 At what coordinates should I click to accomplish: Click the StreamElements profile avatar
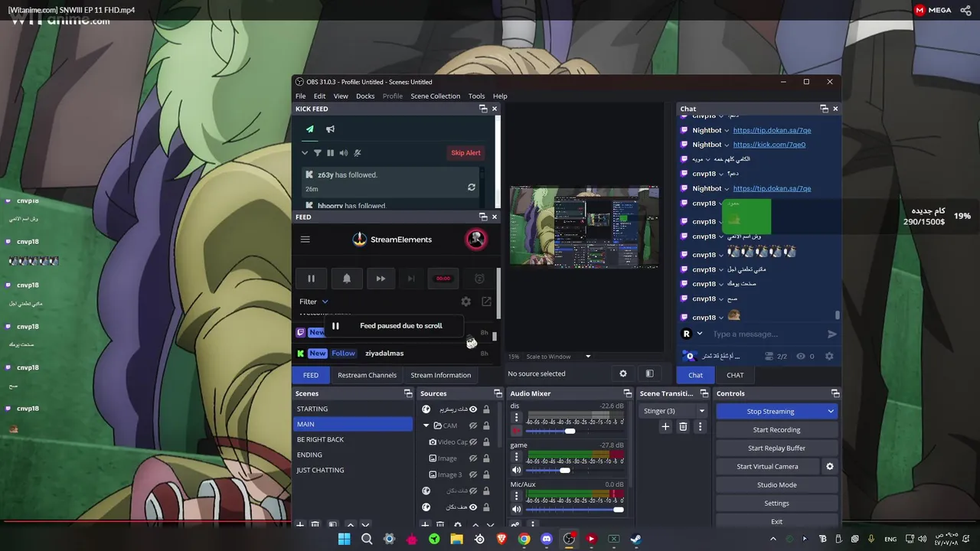[476, 240]
